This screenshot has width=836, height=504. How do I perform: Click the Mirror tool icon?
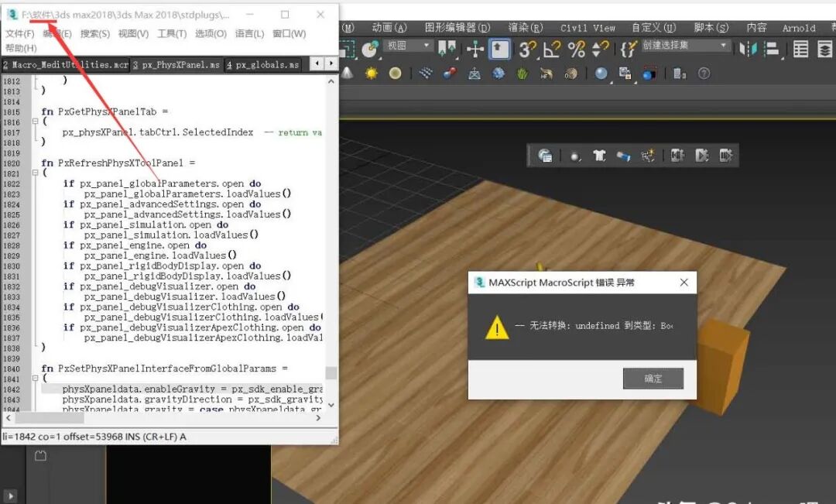748,50
